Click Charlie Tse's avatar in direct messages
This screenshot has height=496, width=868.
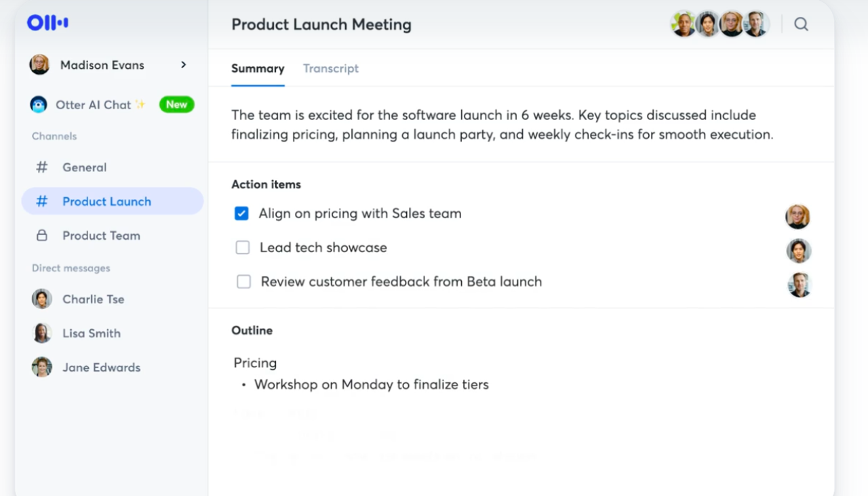point(42,299)
